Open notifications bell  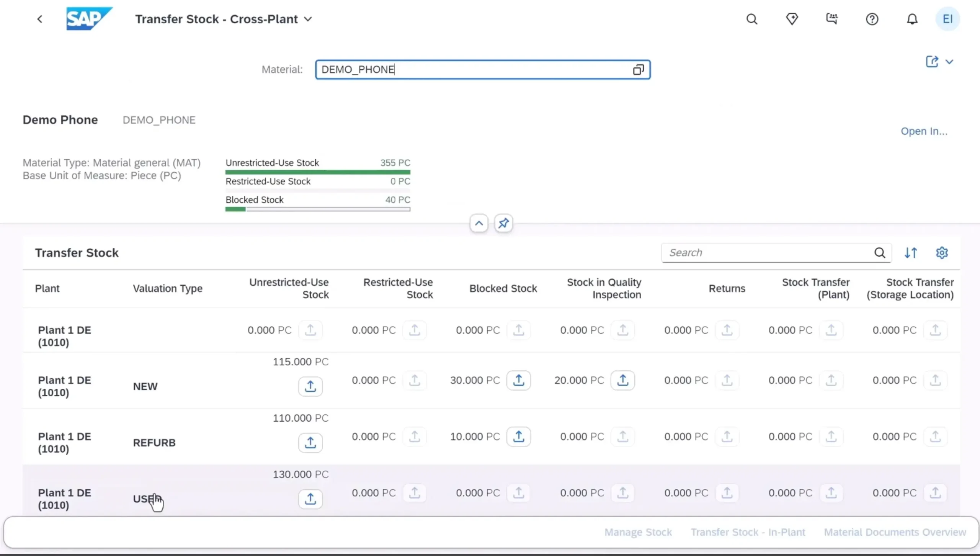pyautogui.click(x=912, y=19)
